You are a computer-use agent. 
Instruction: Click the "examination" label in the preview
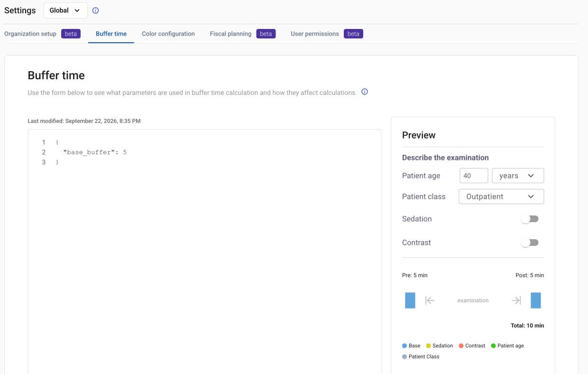473,300
